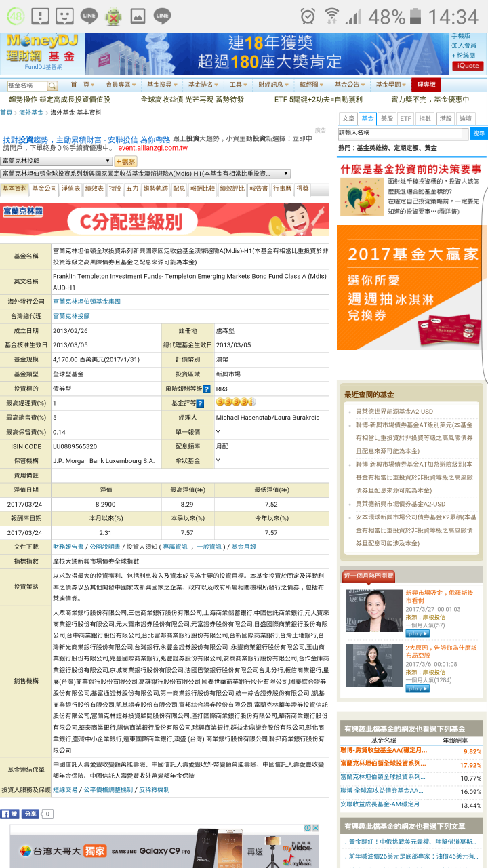Switch to the 淨值表 tab

click(x=71, y=189)
